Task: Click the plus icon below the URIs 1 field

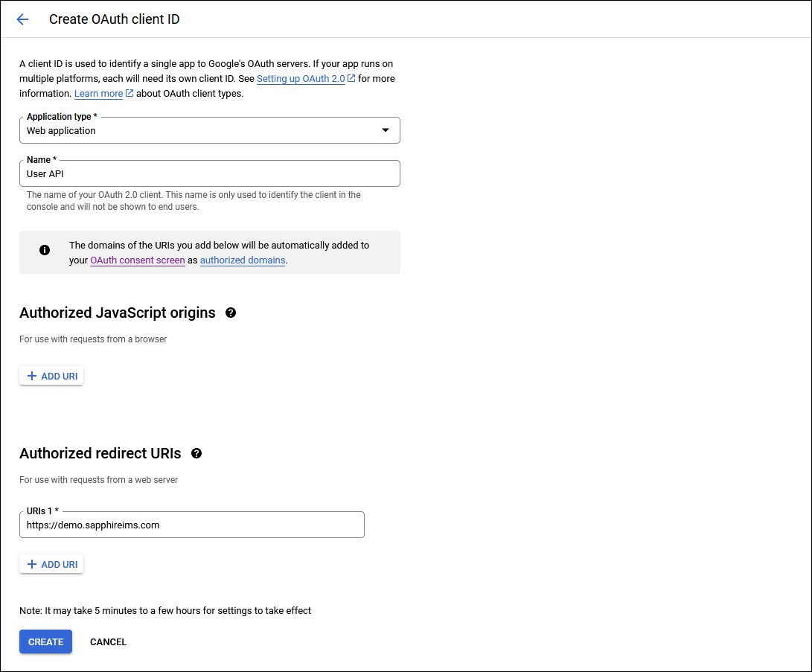Action: pyautogui.click(x=32, y=565)
